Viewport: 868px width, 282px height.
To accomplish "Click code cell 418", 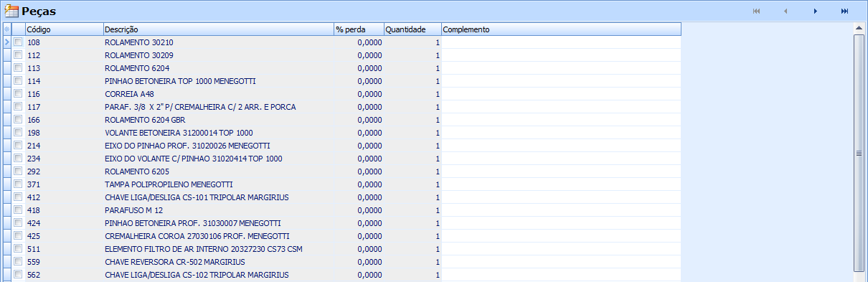I will [x=64, y=210].
